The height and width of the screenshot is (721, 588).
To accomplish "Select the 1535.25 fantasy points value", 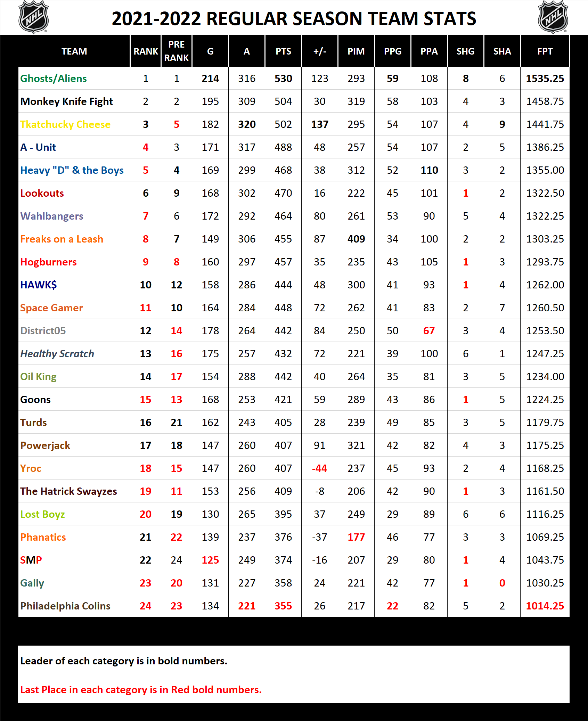I will tap(545, 79).
